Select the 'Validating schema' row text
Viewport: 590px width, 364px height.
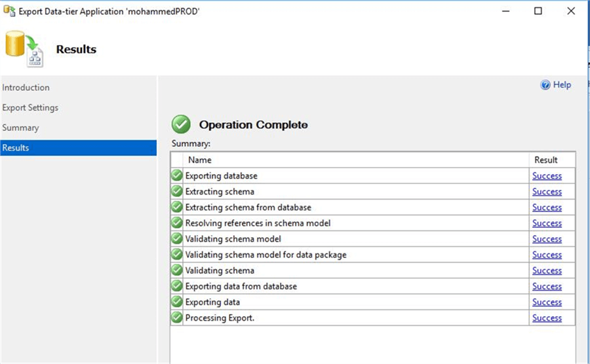point(220,270)
